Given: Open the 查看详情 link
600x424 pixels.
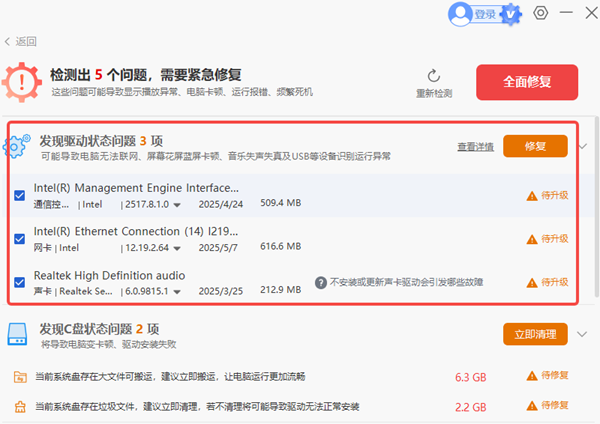Looking at the screenshot, I should pos(475,146).
